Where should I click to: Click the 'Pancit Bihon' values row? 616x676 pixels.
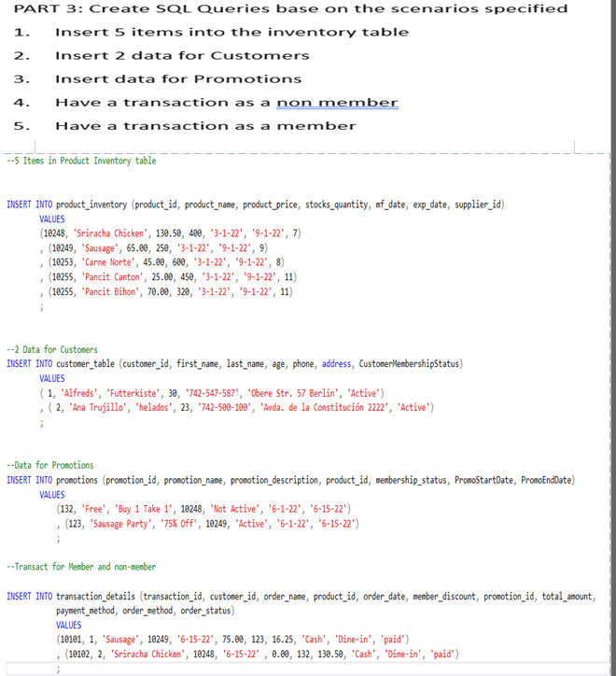[170, 291]
